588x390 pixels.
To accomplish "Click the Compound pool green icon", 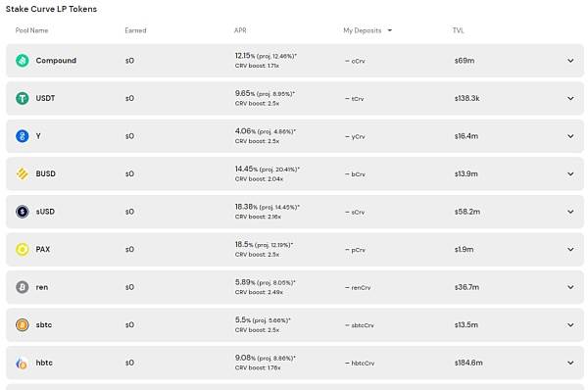I will (23, 61).
